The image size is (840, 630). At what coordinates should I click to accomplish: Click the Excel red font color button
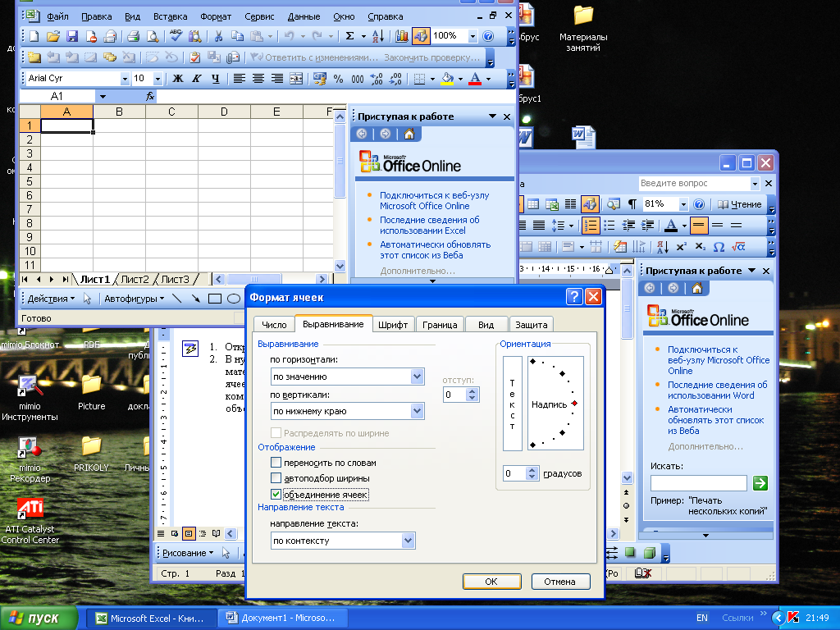click(475, 79)
